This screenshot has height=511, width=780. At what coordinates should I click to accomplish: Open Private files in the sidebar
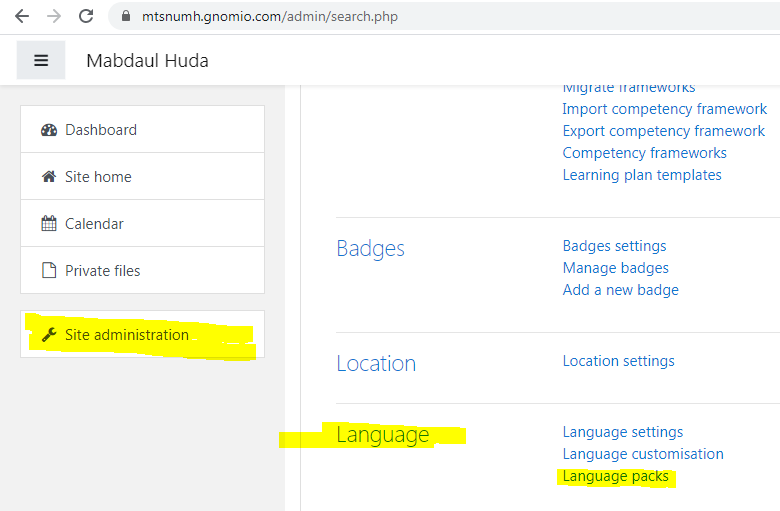coord(142,270)
